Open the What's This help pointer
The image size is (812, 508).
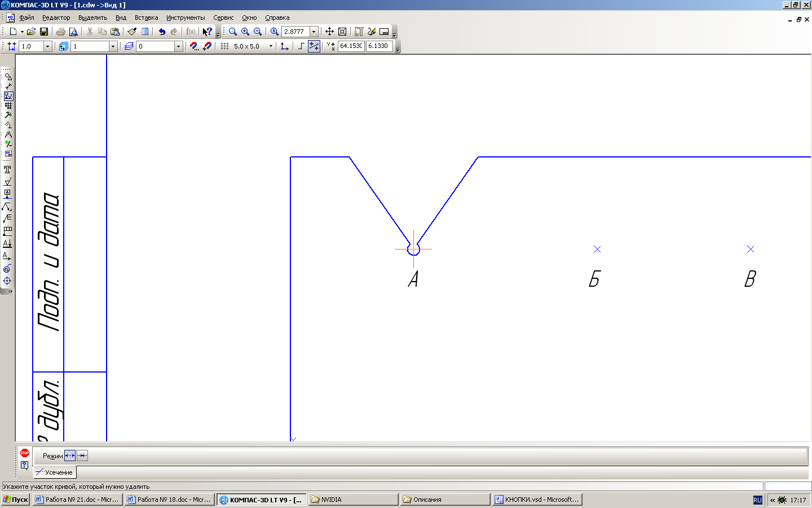coord(208,32)
